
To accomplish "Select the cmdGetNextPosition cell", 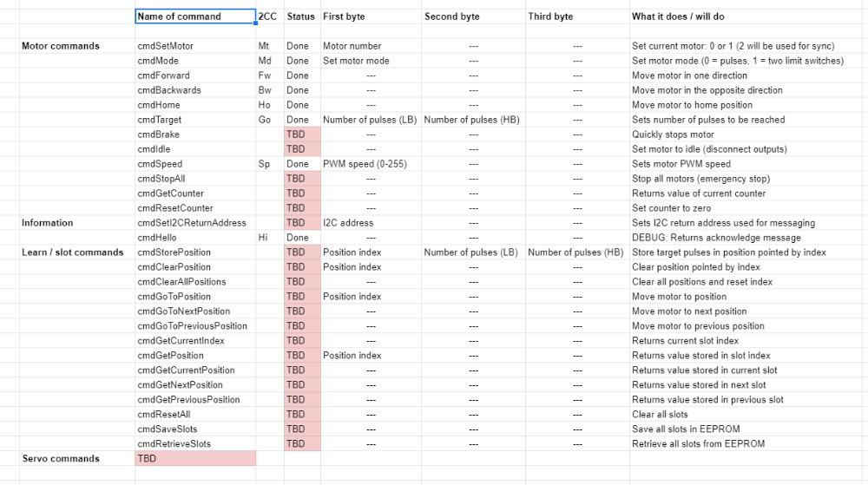I will tap(195, 385).
